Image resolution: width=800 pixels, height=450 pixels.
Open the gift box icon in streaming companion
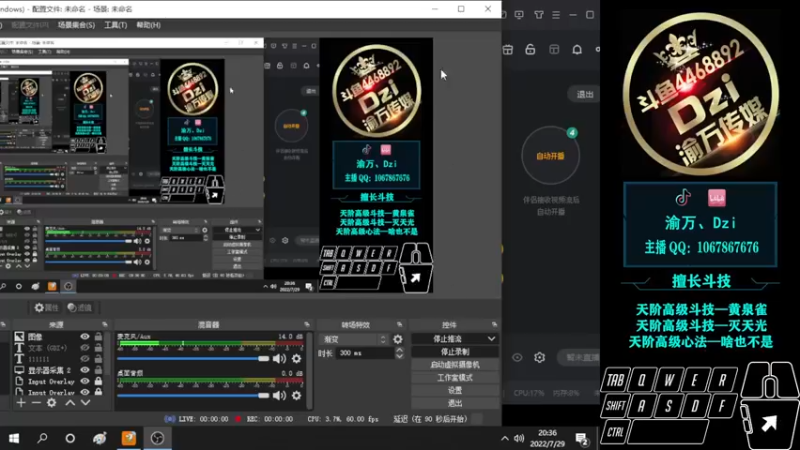[x=508, y=49]
